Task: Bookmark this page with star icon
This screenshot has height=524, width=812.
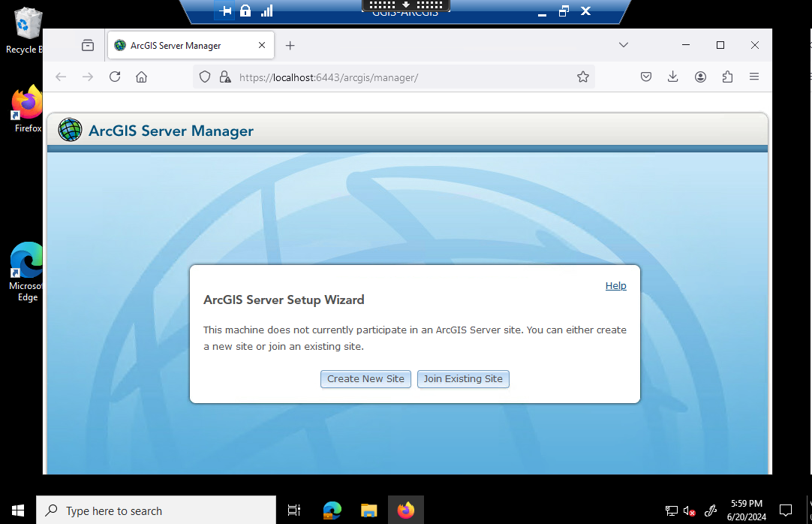Action: [583, 77]
